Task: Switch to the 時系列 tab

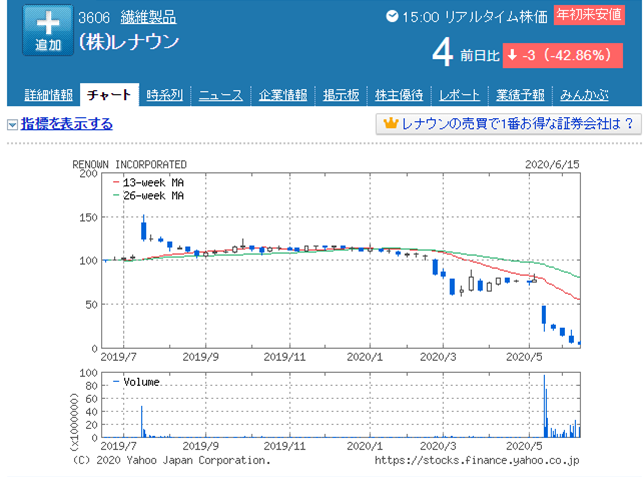Action: pyautogui.click(x=164, y=95)
